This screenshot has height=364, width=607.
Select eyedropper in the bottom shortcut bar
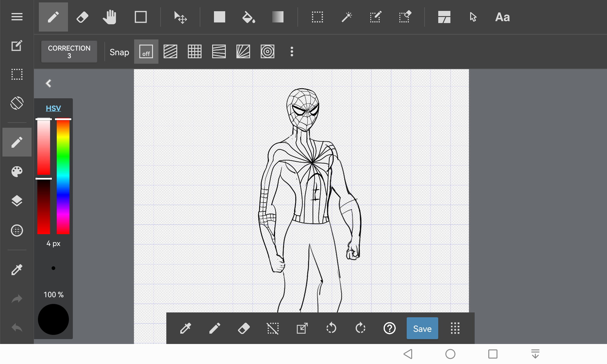tap(185, 328)
